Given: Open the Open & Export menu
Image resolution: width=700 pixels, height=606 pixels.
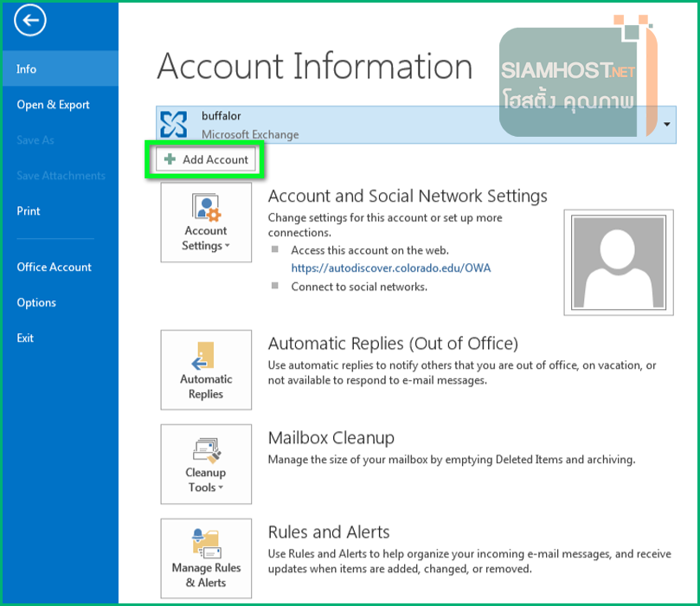Looking at the screenshot, I should (53, 105).
